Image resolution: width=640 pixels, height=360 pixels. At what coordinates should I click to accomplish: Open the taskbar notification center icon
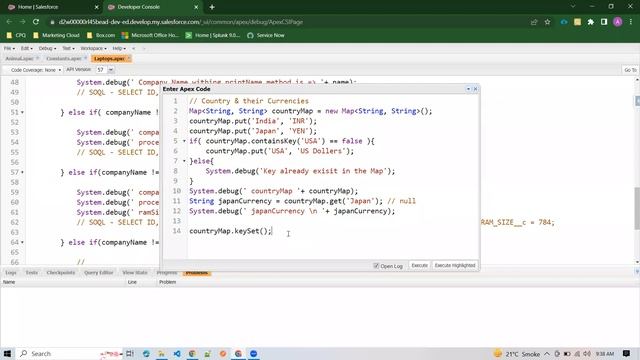[x=627, y=353]
